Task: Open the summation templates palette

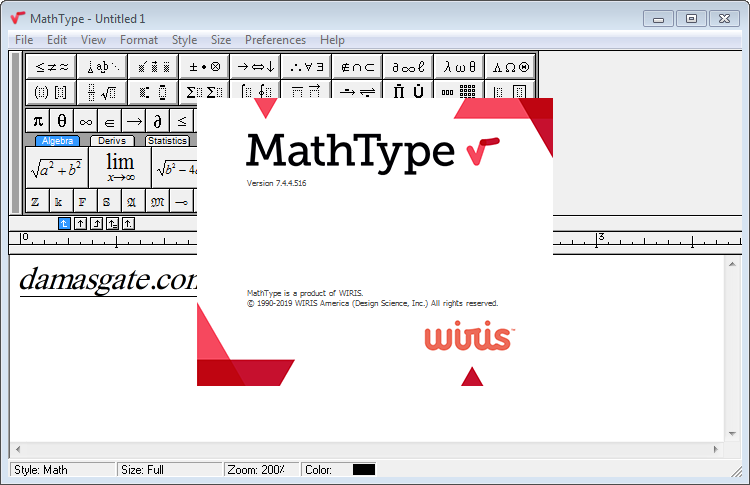Action: [x=205, y=91]
